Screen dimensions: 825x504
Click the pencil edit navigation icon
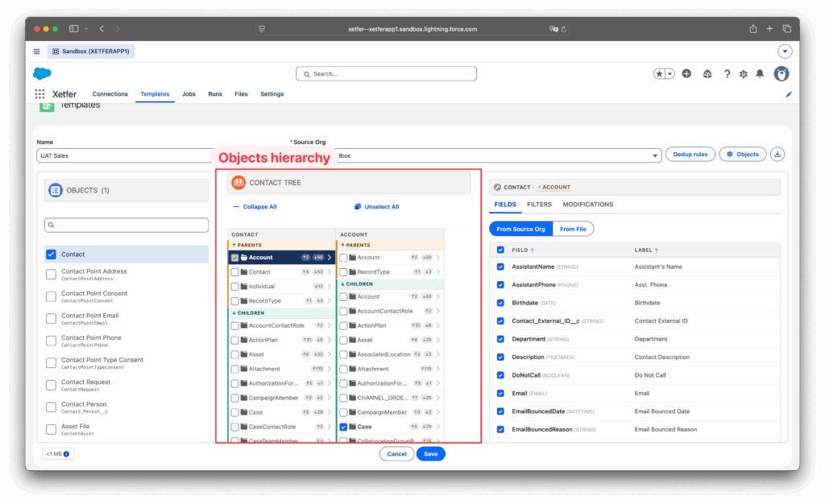pyautogui.click(x=788, y=94)
